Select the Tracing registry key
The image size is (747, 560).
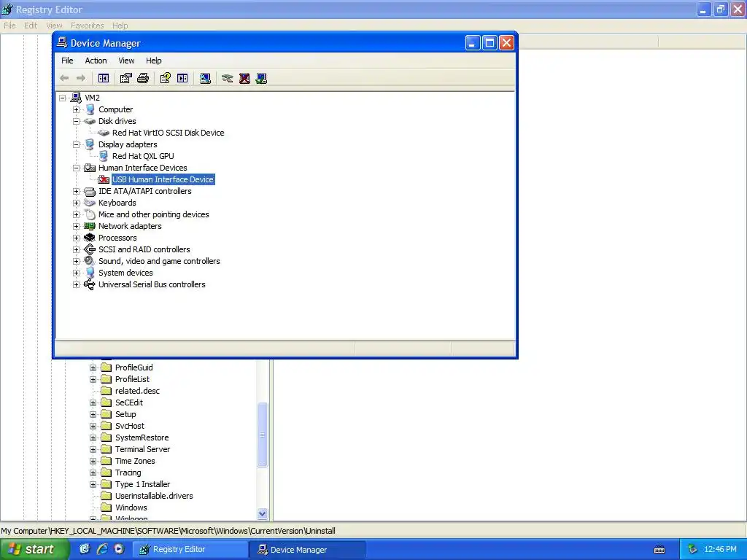[128, 472]
